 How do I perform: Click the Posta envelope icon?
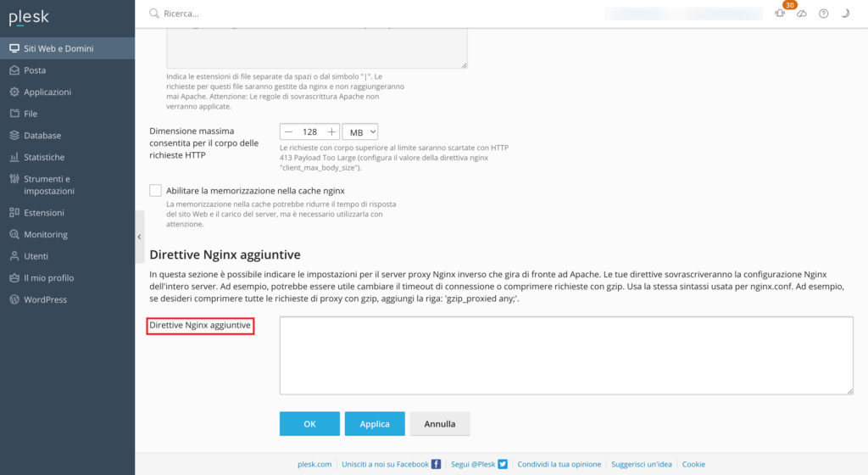pyautogui.click(x=14, y=70)
